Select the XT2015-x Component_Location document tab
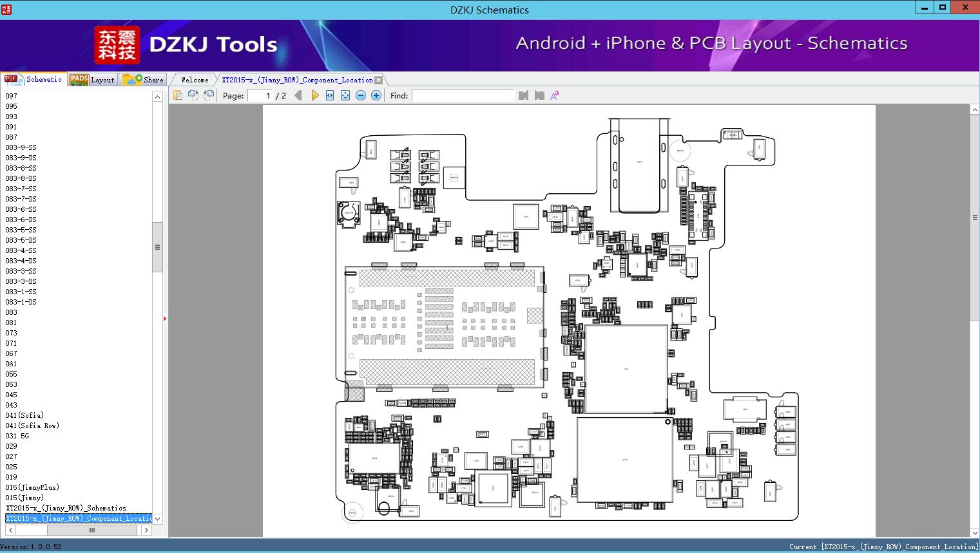The width and height of the screenshot is (980, 553). click(x=297, y=80)
